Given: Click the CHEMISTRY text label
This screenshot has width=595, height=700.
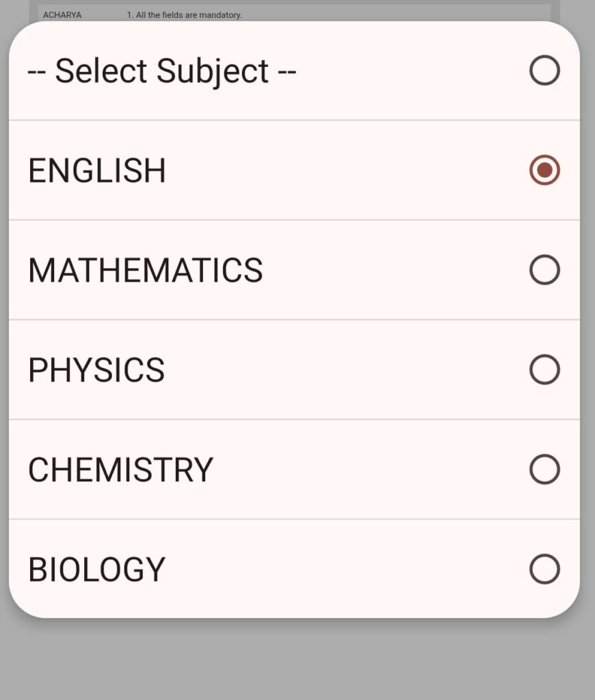Looking at the screenshot, I should pos(120,470).
